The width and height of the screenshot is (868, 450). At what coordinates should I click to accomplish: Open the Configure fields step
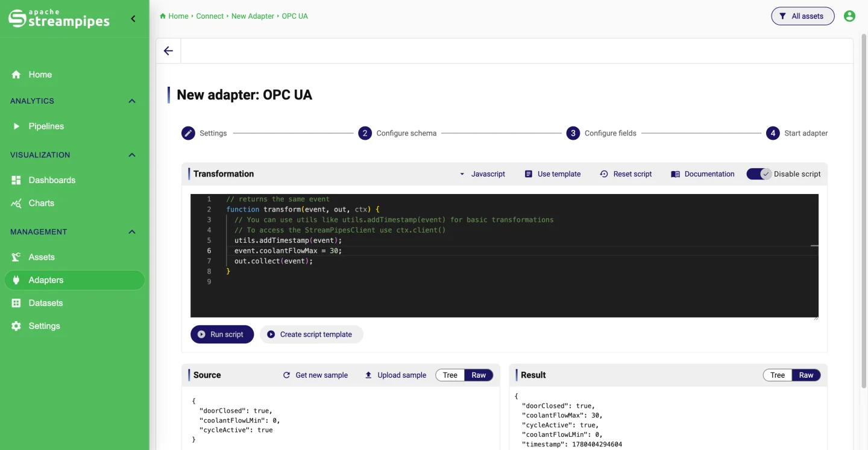601,133
